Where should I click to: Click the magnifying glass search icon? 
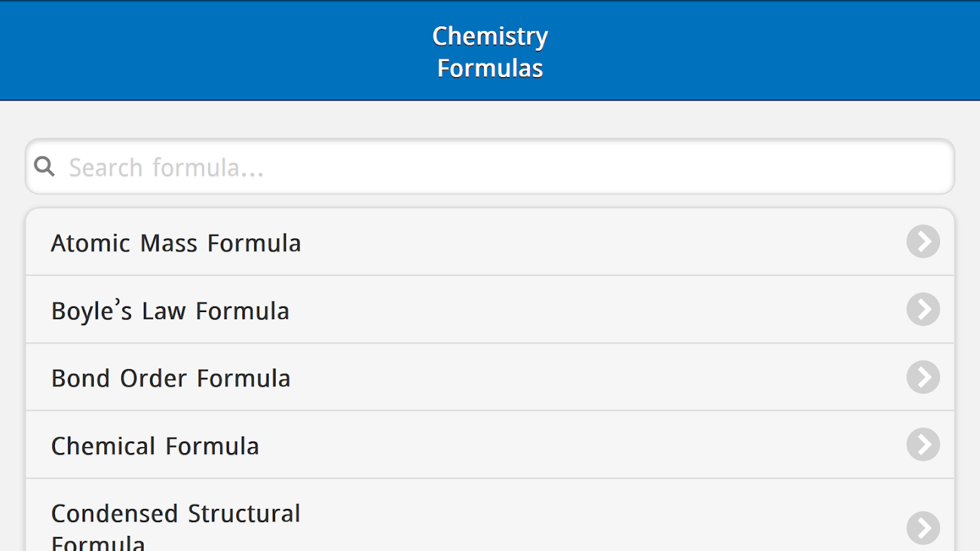(45, 167)
